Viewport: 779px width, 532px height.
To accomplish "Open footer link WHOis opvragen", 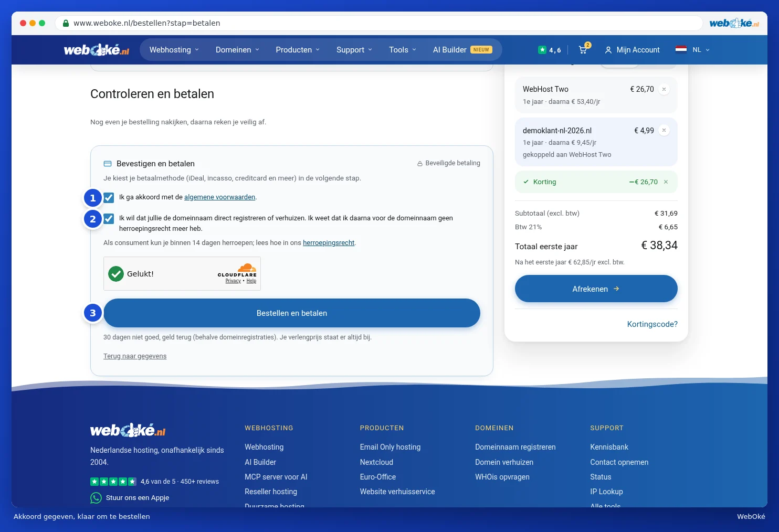I will point(502,477).
